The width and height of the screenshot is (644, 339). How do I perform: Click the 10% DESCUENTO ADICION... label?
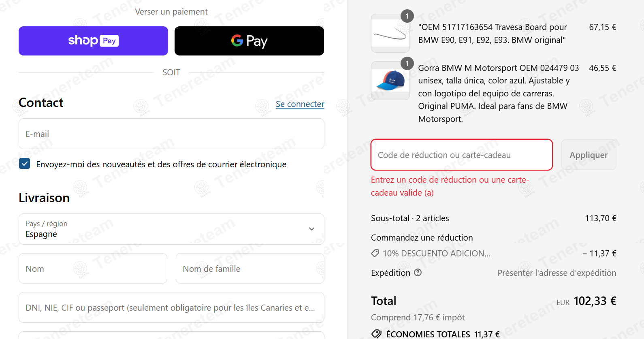(437, 254)
